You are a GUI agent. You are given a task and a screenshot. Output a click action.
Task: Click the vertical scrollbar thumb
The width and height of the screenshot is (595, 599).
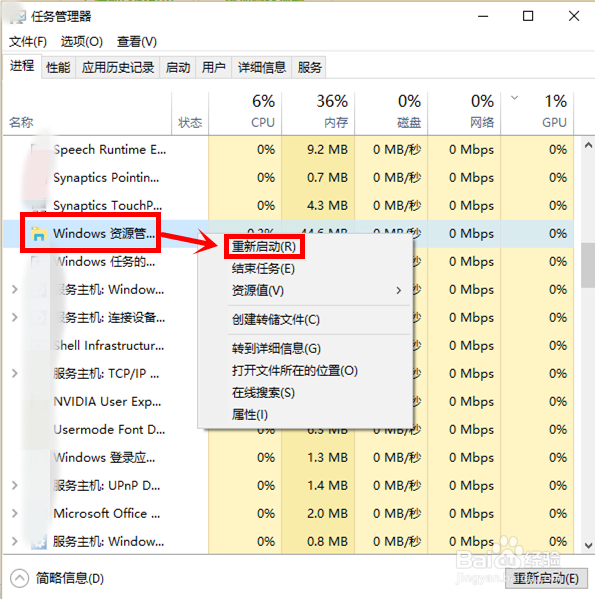588,266
